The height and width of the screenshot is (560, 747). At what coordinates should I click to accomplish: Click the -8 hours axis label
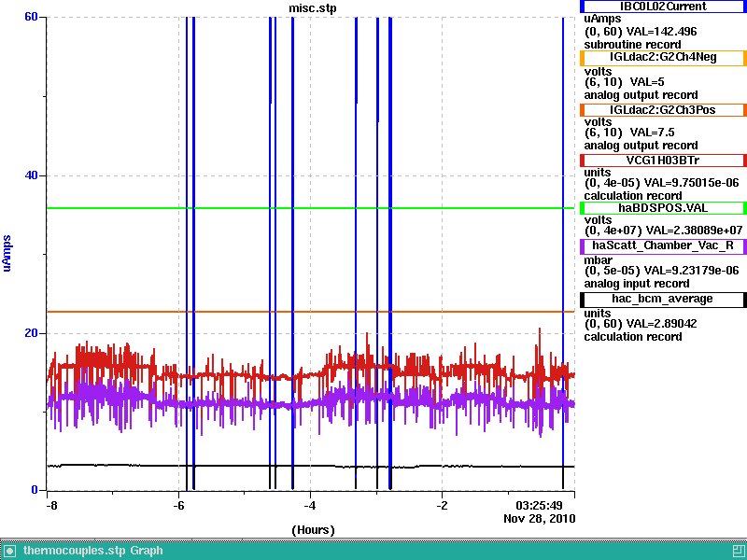(x=51, y=506)
